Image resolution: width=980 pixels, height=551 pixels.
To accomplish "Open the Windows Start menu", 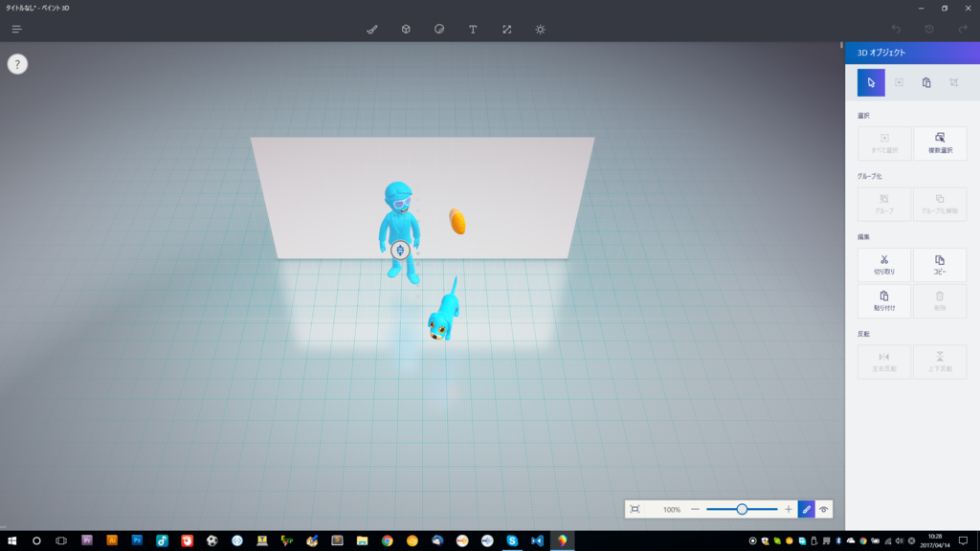I will coord(11,540).
